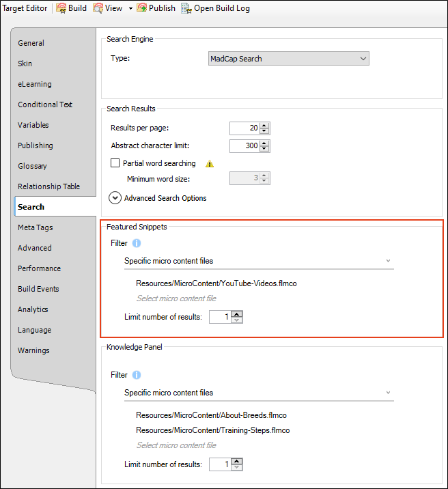The height and width of the screenshot is (489, 448).
Task: Increase Results per page value
Action: 264,126
